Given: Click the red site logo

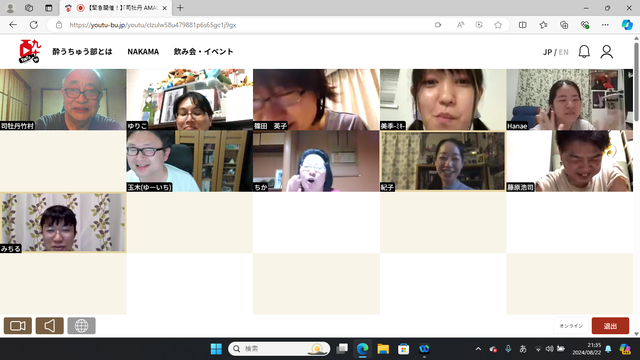Looking at the screenshot, I should 30,51.
